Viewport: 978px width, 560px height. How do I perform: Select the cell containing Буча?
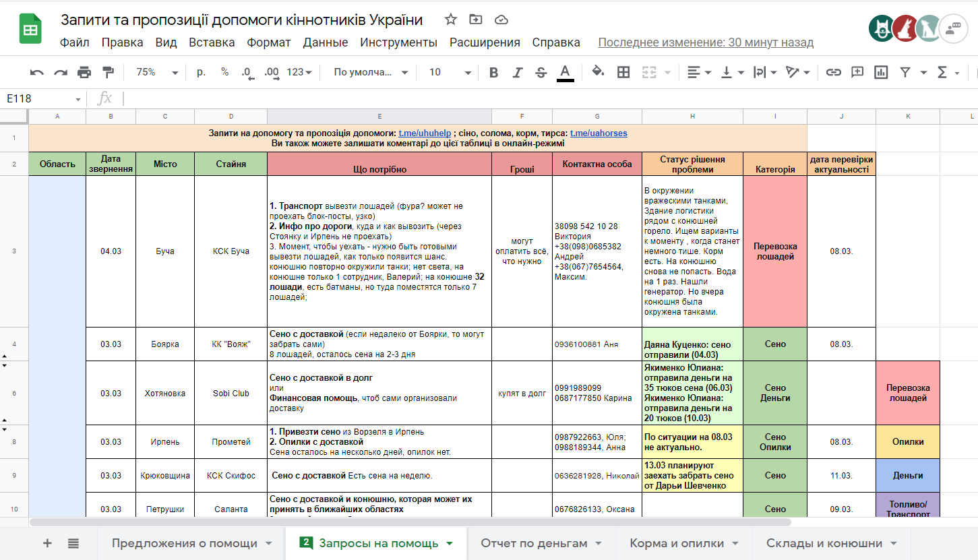coord(165,251)
